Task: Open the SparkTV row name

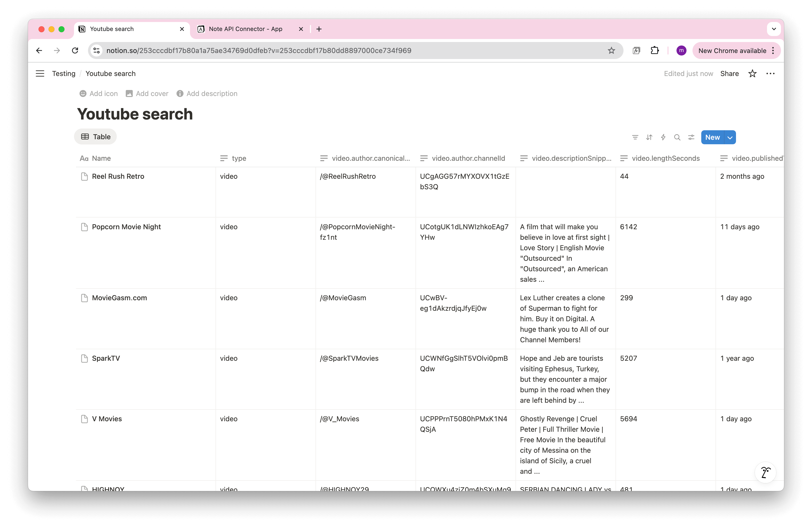Action: [106, 358]
